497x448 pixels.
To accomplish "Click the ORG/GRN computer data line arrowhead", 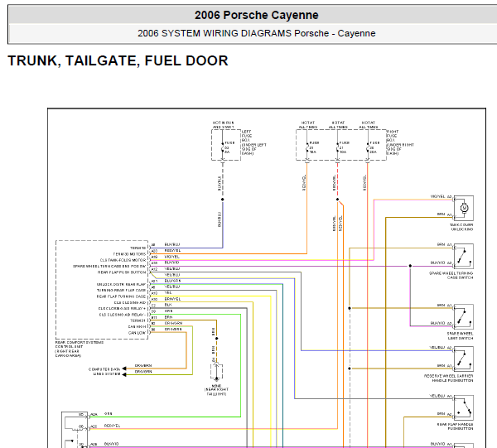I will click(124, 374).
